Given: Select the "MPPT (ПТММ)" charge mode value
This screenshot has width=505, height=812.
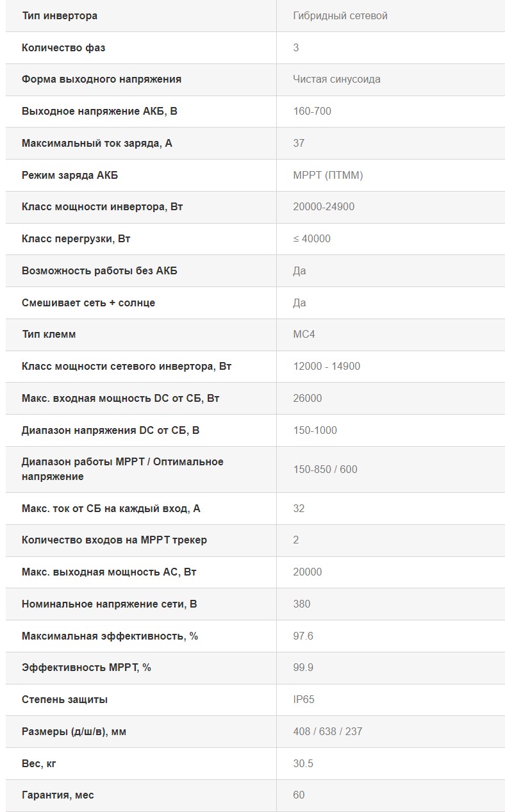Looking at the screenshot, I should [328, 175].
